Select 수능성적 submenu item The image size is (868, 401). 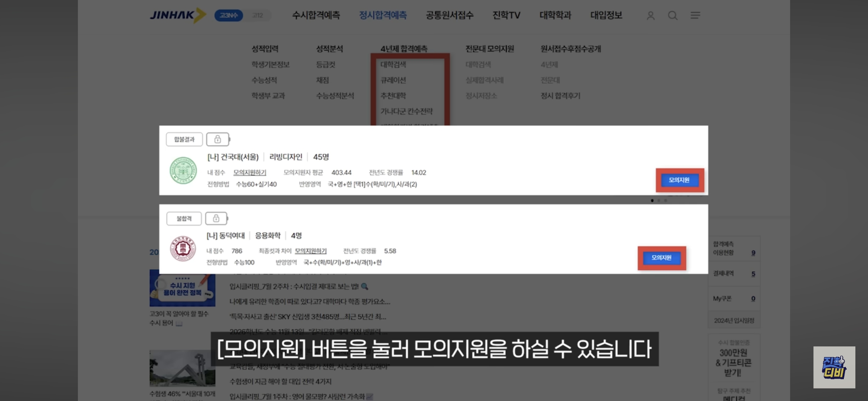click(264, 80)
